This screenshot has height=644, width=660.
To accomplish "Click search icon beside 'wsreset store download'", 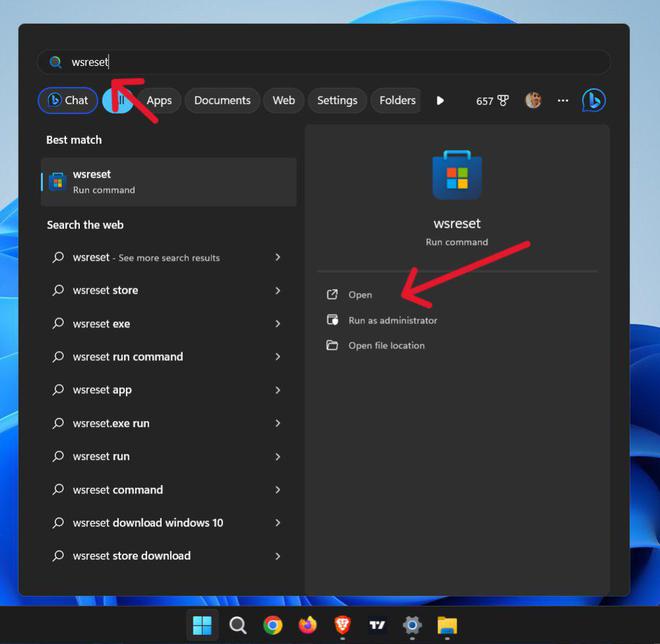I will tap(58, 556).
